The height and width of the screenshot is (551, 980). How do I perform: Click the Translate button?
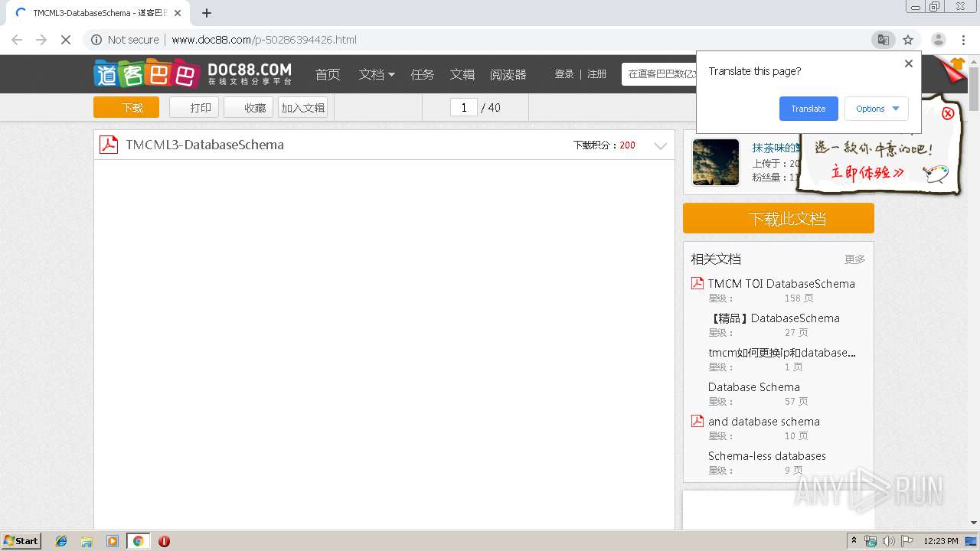(x=808, y=109)
